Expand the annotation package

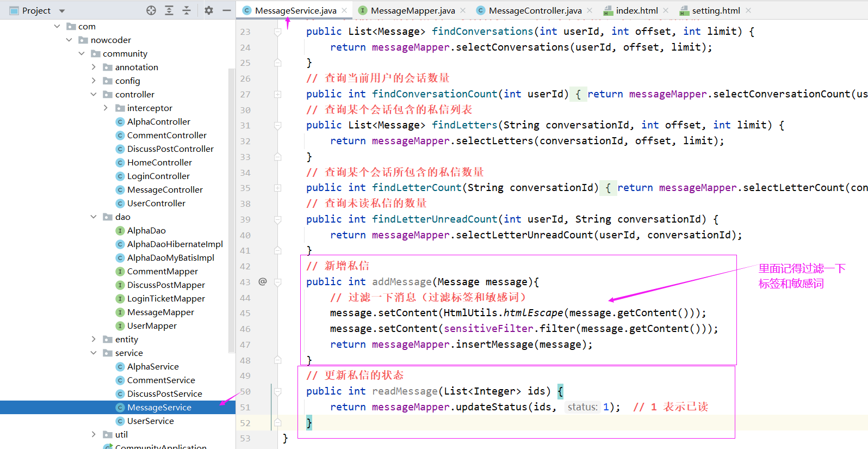tap(94, 67)
